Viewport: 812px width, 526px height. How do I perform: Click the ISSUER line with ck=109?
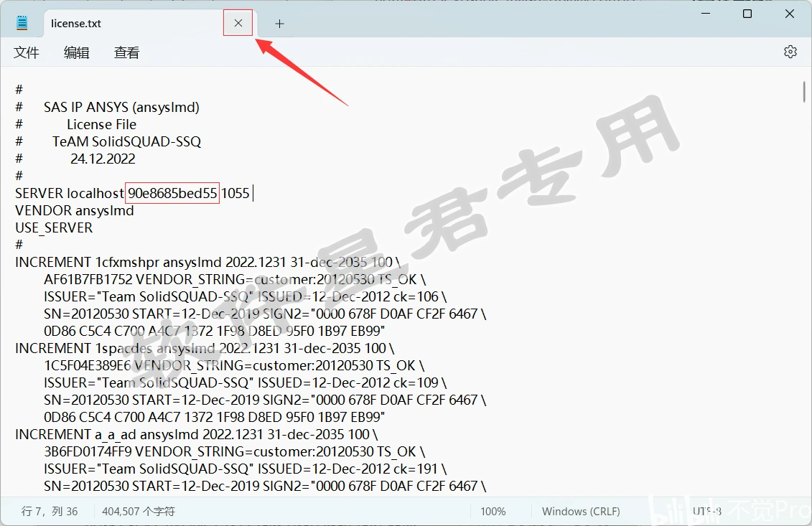tap(245, 382)
